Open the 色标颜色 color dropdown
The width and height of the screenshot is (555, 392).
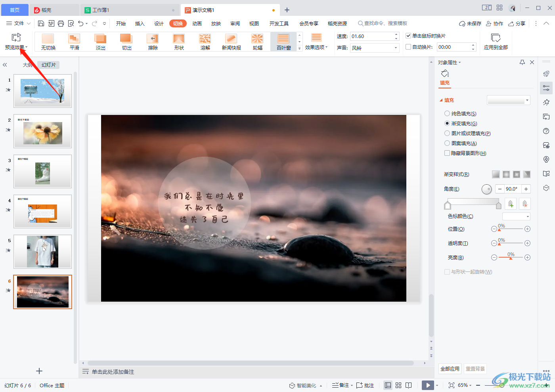(516, 216)
